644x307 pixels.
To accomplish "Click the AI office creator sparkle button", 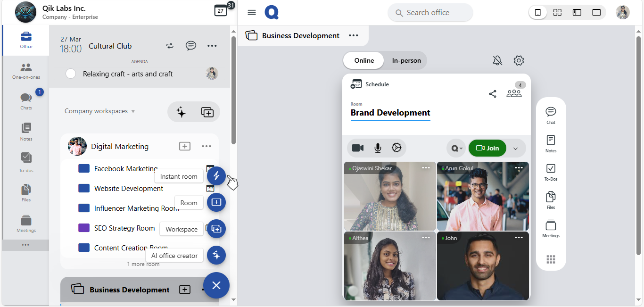I will point(216,255).
